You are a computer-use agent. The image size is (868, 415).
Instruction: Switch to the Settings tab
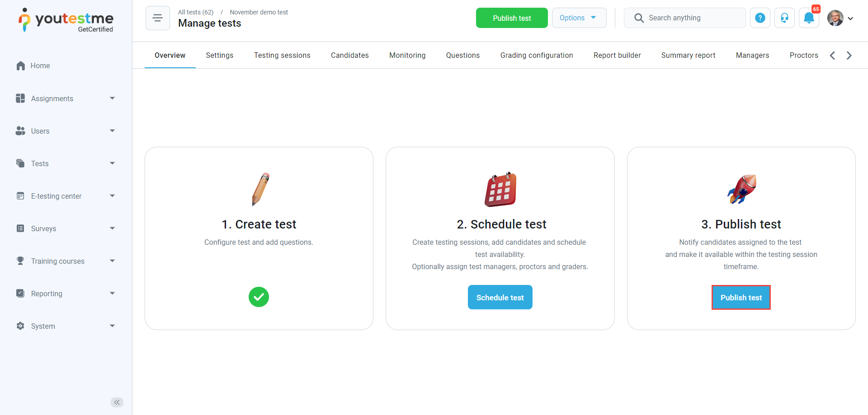[x=219, y=56]
